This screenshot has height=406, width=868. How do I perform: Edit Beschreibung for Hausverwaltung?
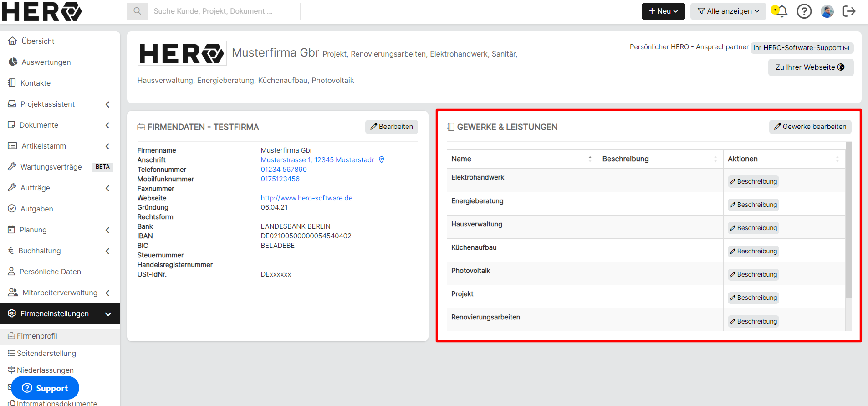click(753, 228)
